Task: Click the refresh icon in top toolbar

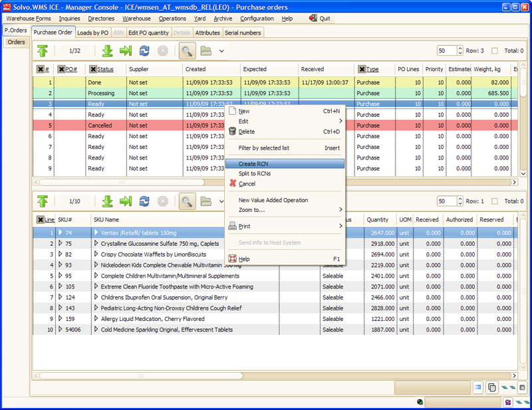Action: point(144,51)
